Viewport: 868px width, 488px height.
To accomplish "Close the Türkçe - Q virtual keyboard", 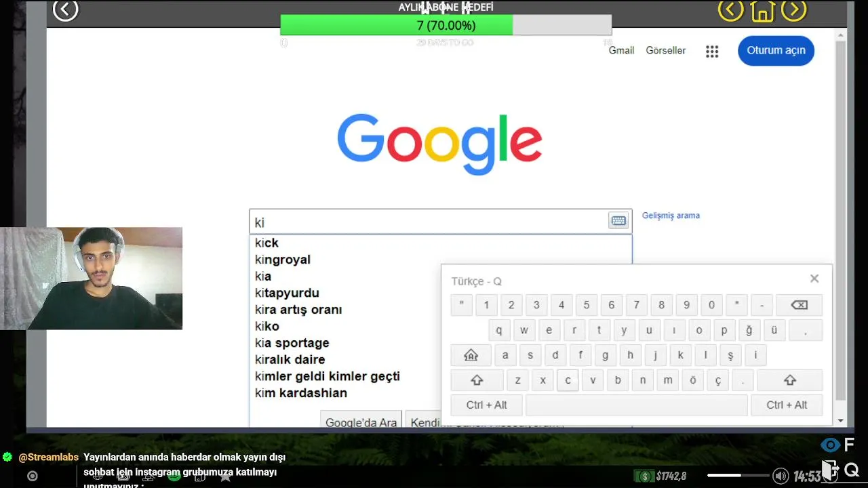I will [x=814, y=279].
